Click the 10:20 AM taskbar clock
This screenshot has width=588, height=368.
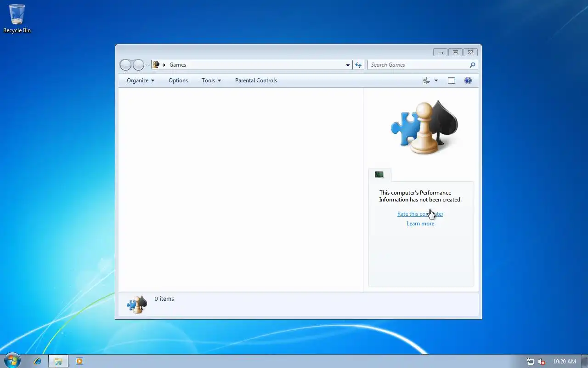click(565, 362)
